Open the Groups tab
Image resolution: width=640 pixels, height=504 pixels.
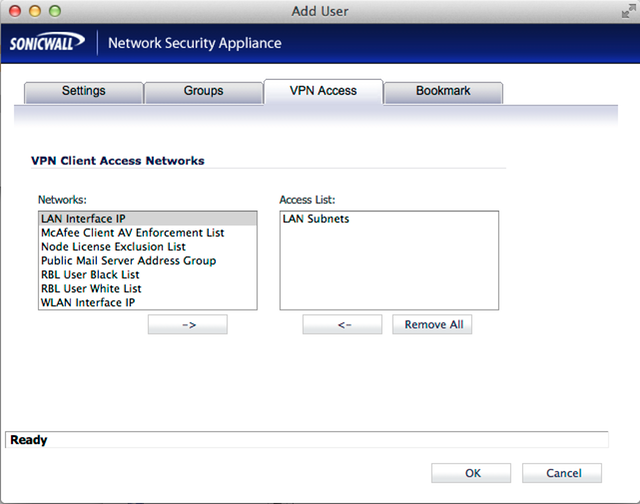click(203, 92)
